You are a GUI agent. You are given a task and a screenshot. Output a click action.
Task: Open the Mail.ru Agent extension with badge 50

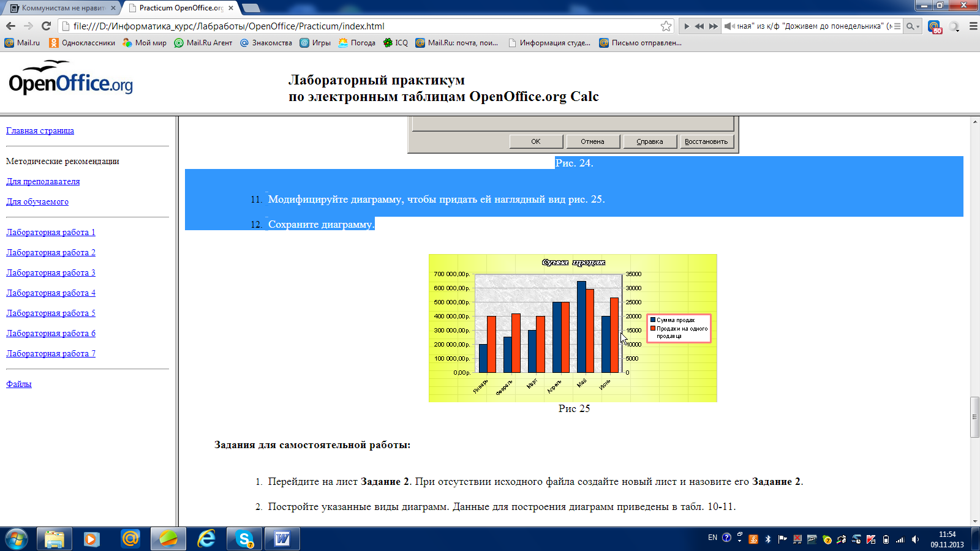coord(935,26)
